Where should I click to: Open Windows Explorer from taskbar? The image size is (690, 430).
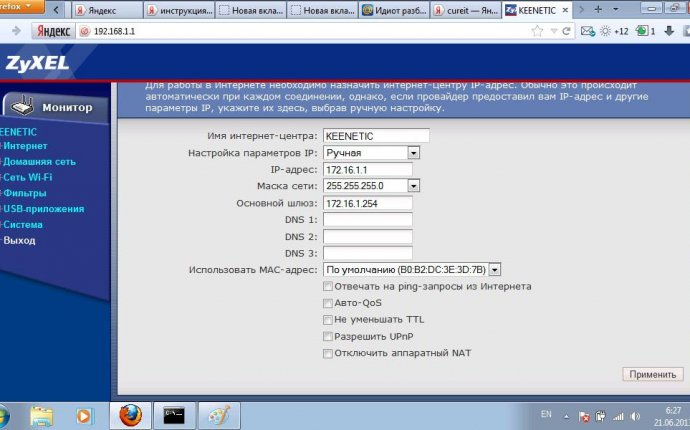tap(41, 416)
